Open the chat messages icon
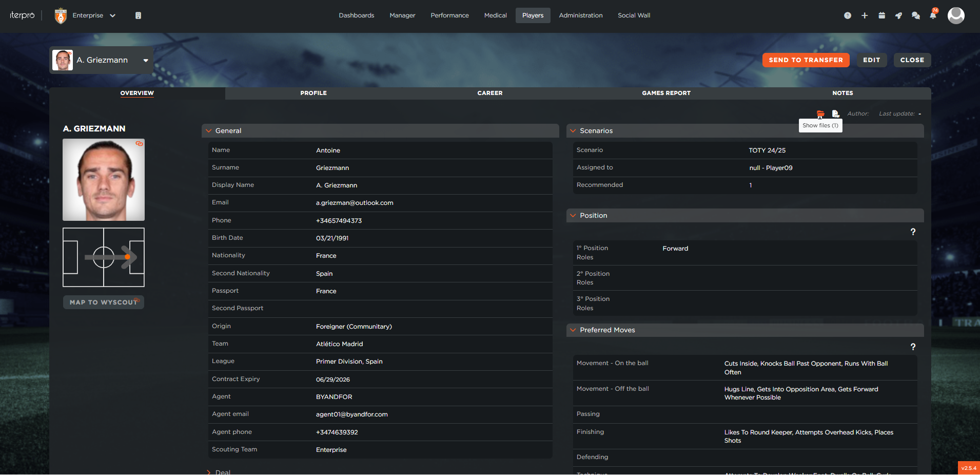This screenshot has width=980, height=475. click(x=915, y=15)
